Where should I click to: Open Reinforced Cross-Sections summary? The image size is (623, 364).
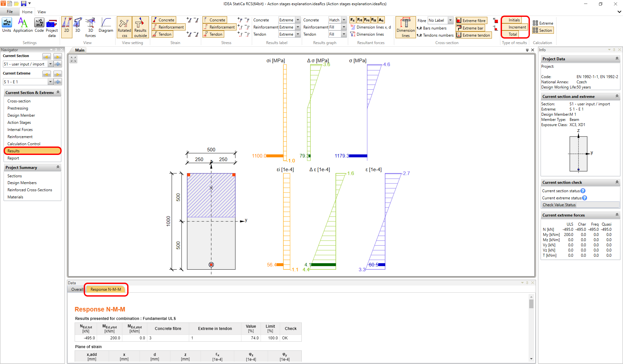[x=30, y=190]
